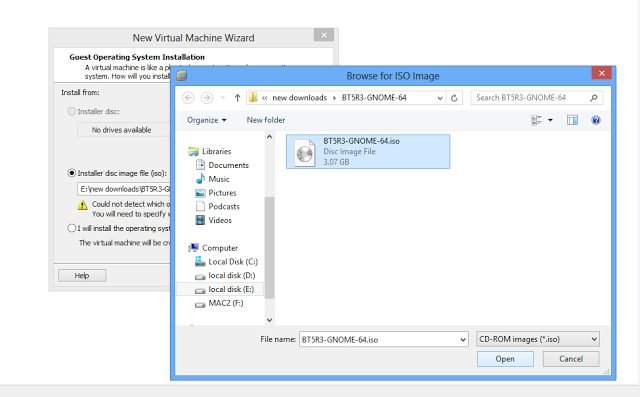Select the Installer disc radio option

pyautogui.click(x=71, y=111)
